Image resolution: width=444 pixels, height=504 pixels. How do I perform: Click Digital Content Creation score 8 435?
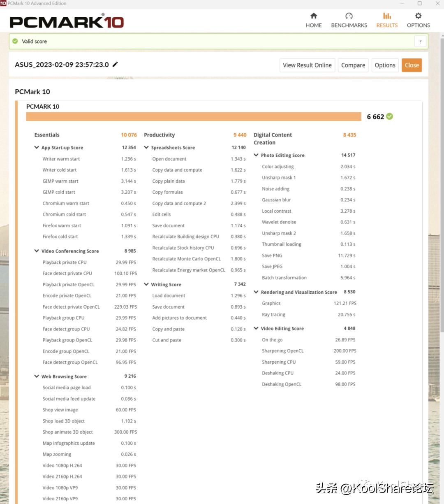(349, 135)
